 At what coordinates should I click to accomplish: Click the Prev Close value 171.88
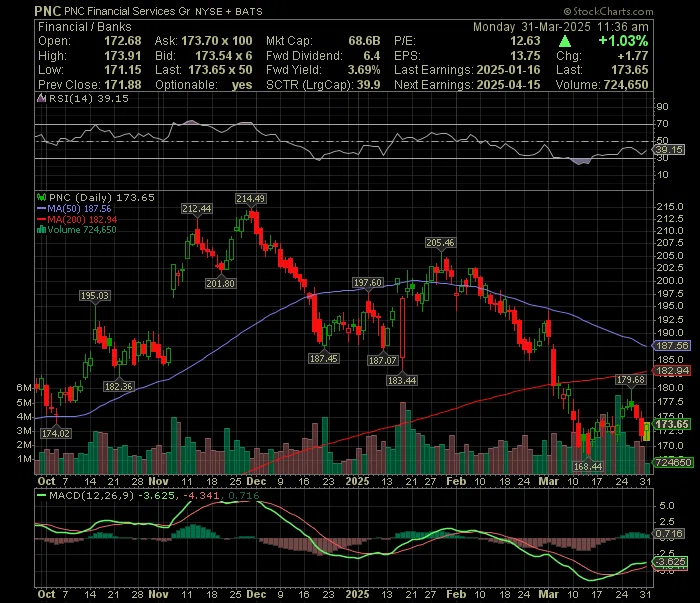point(123,85)
